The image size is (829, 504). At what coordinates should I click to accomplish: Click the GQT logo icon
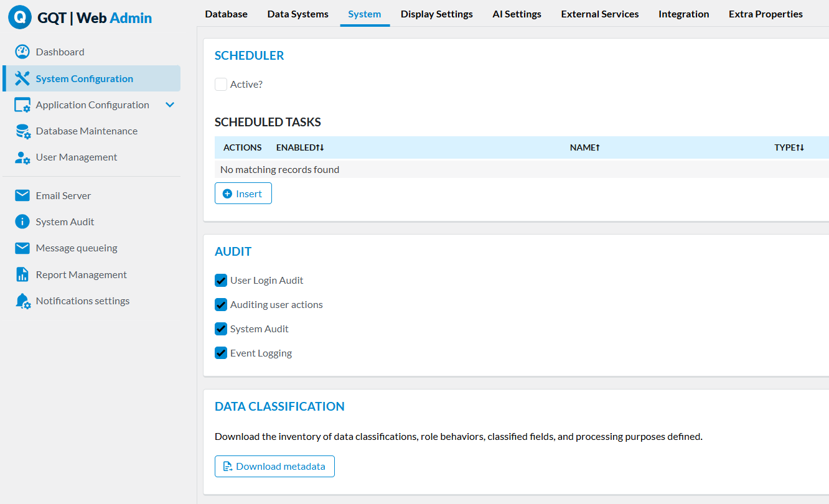pos(20,17)
